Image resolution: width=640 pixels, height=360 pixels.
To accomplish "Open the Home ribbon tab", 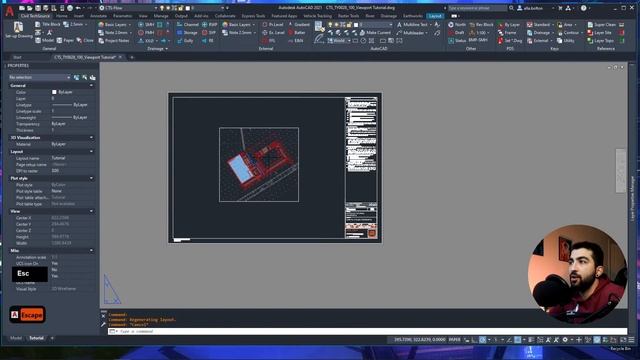I will coord(62,16).
